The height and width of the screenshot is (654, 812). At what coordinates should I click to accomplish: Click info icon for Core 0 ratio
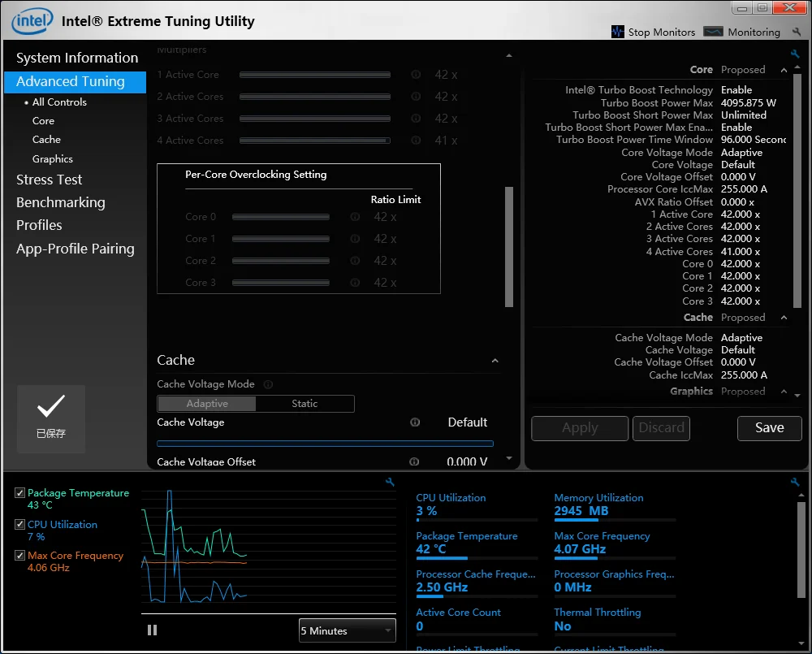click(355, 217)
